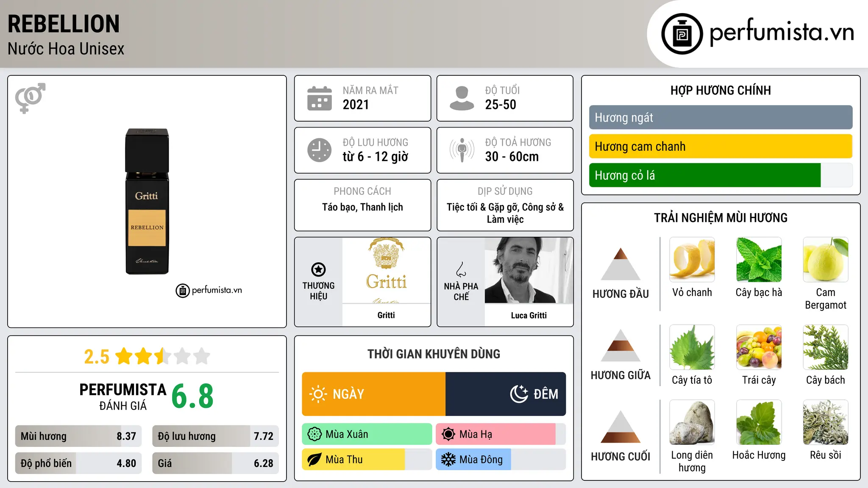Click the Đêm nighttime bar
868x488 pixels.
pyautogui.click(x=506, y=394)
